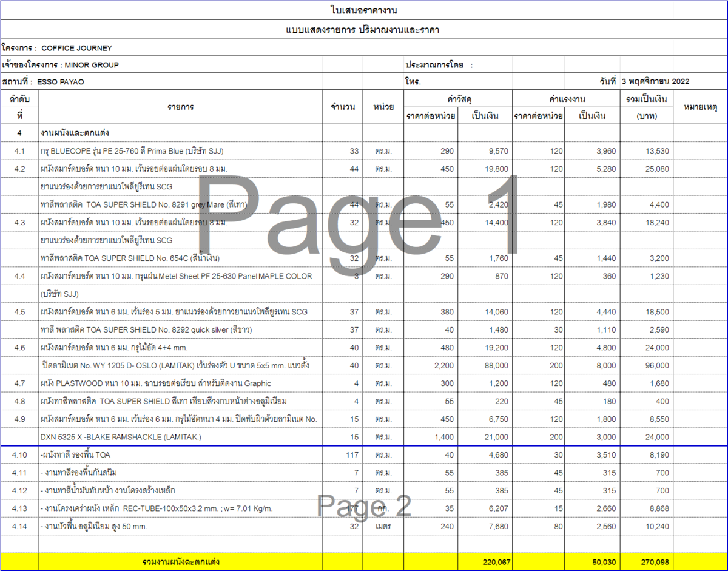Screen dimensions: 728x571
Task: Select the รายการ column header
Action: pyautogui.click(x=181, y=107)
